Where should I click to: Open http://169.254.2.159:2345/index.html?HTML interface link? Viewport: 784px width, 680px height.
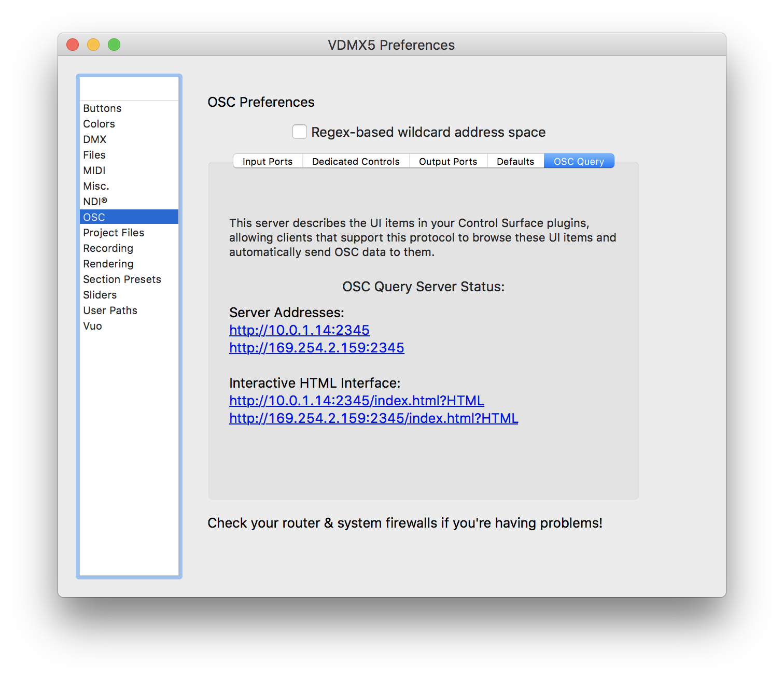coord(374,418)
